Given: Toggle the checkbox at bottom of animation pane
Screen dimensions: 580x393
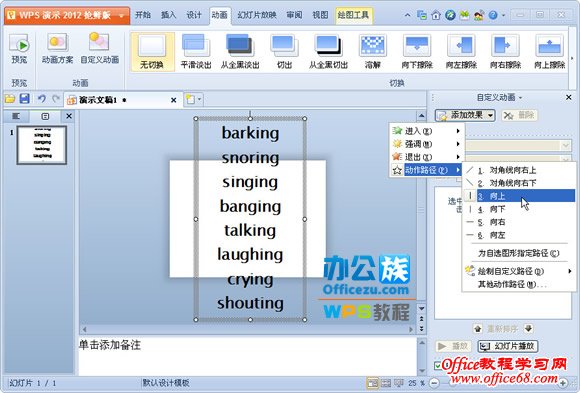Looking at the screenshot, I should [437, 366].
